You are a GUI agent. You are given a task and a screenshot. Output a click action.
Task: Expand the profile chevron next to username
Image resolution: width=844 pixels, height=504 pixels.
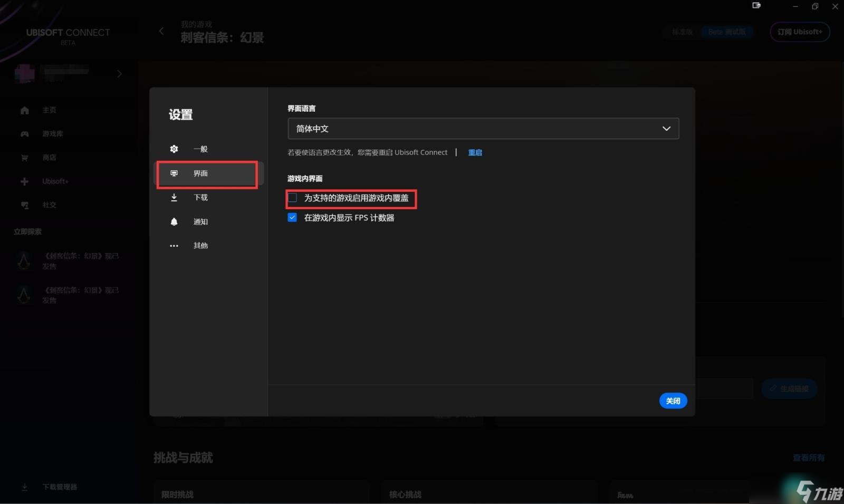click(120, 74)
